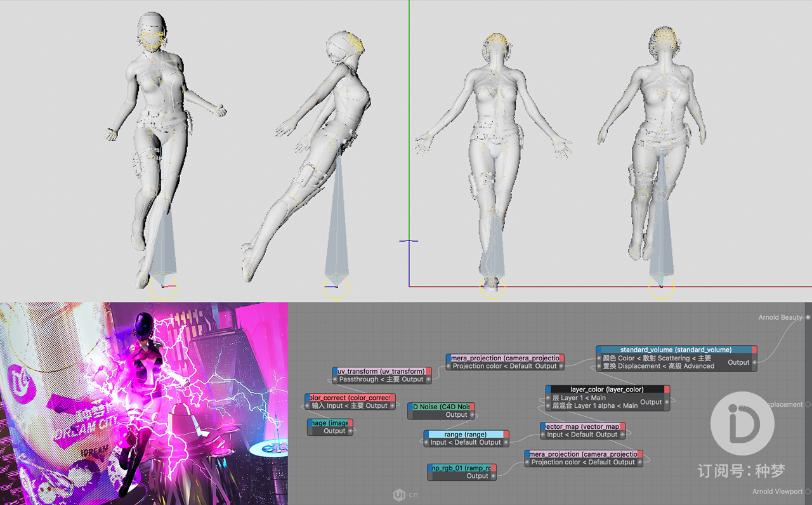Image resolution: width=812 pixels, height=505 pixels.
Task: Click the Arnold Viewport port
Action: pyautogui.click(x=808, y=492)
